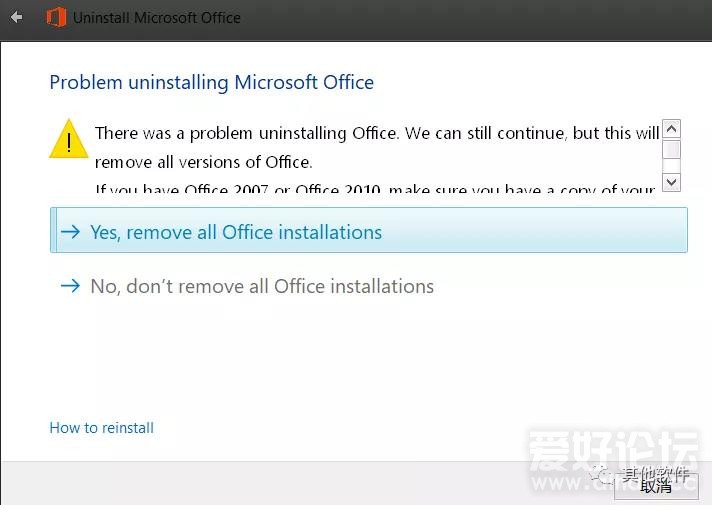Viewport: 712px width, 505px height.
Task: Click the yellow warning triangle icon
Action: tap(69, 139)
